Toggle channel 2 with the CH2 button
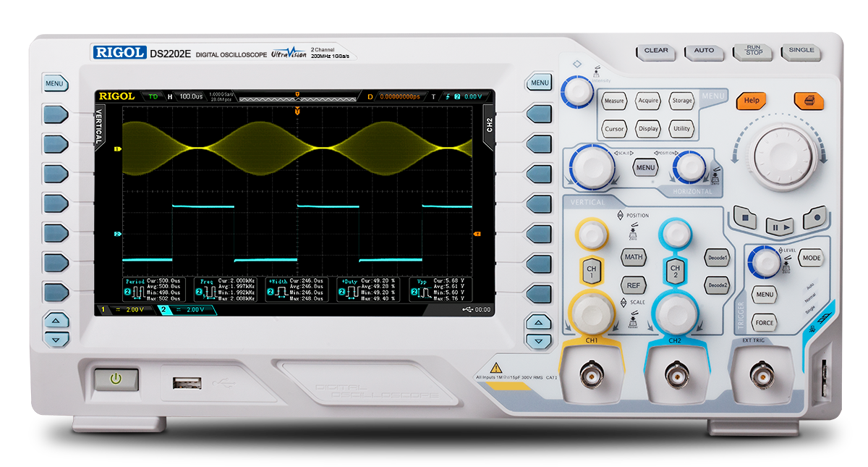Image resolution: width=868 pixels, height=467 pixels. (x=675, y=272)
